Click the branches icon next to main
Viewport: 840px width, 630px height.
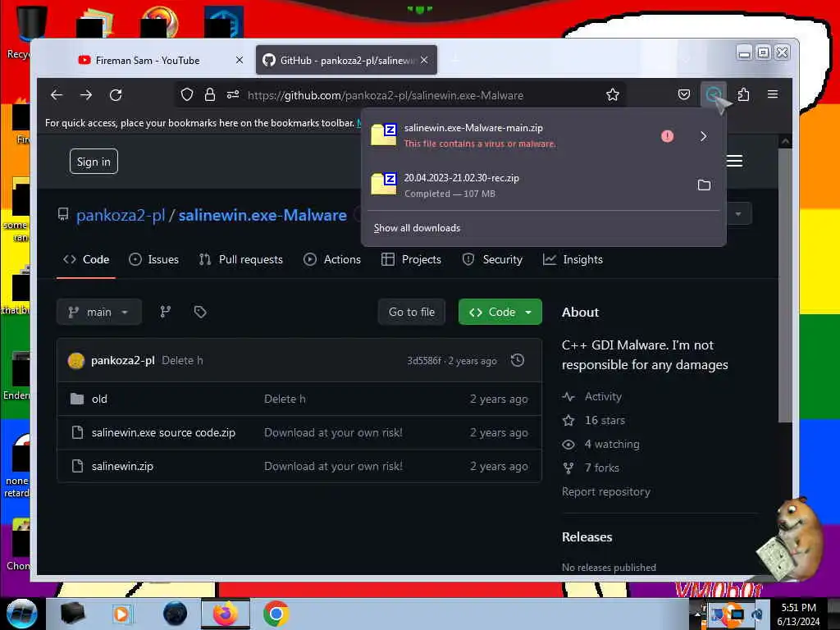[166, 312]
